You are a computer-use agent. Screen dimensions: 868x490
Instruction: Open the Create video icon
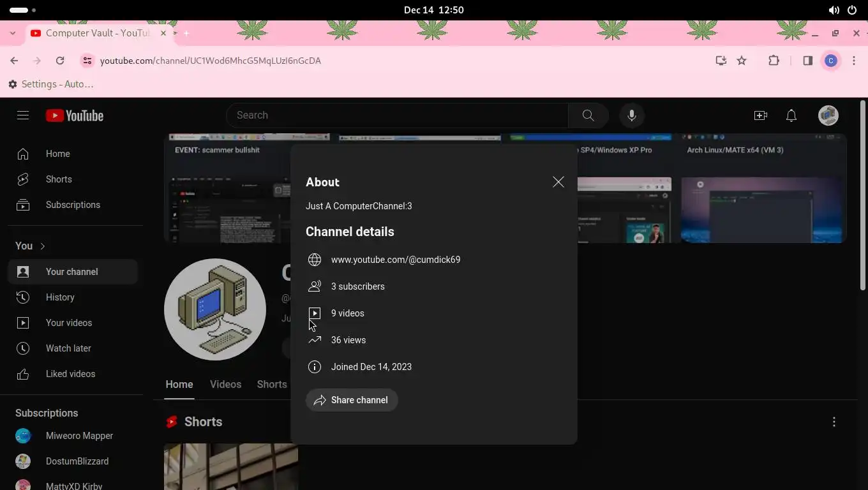point(761,115)
